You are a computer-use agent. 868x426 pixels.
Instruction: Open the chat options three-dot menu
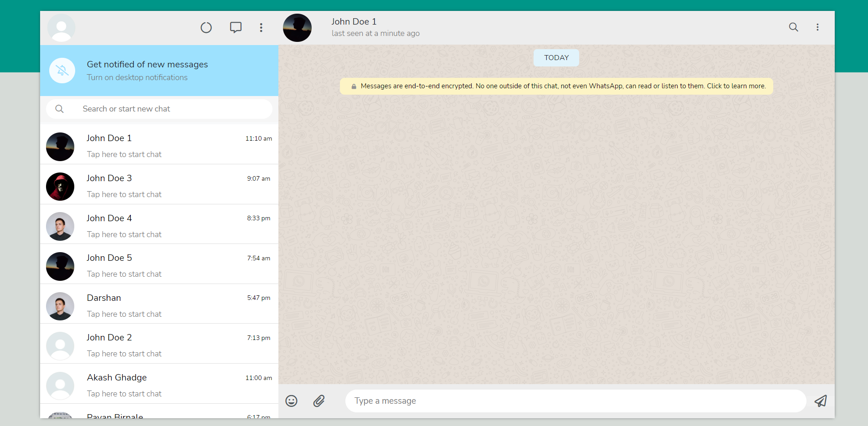817,27
